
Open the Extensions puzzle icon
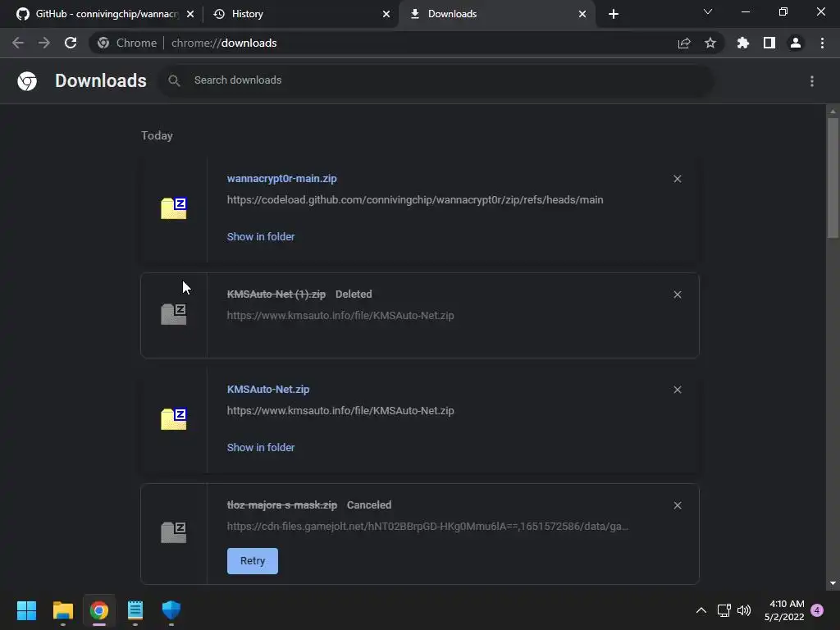743,43
